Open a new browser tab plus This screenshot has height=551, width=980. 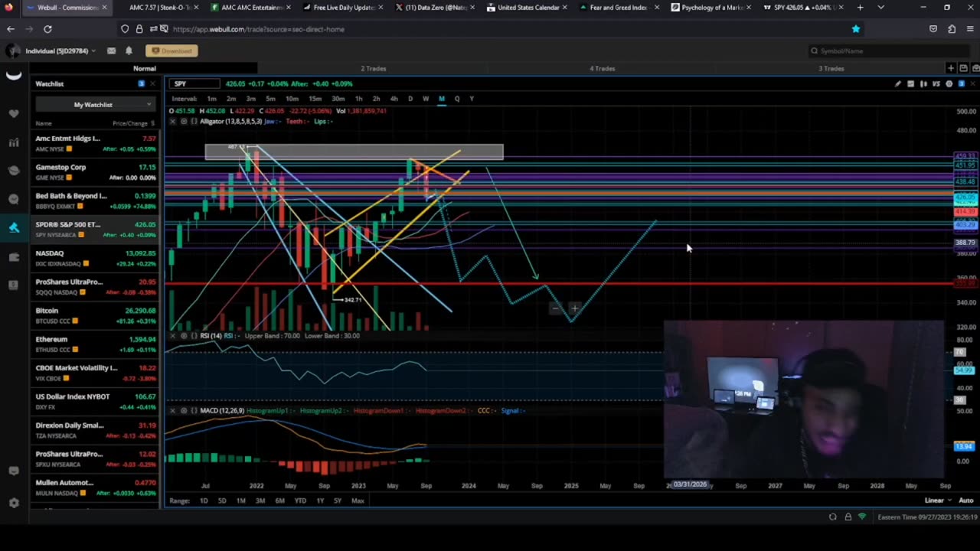860,8
